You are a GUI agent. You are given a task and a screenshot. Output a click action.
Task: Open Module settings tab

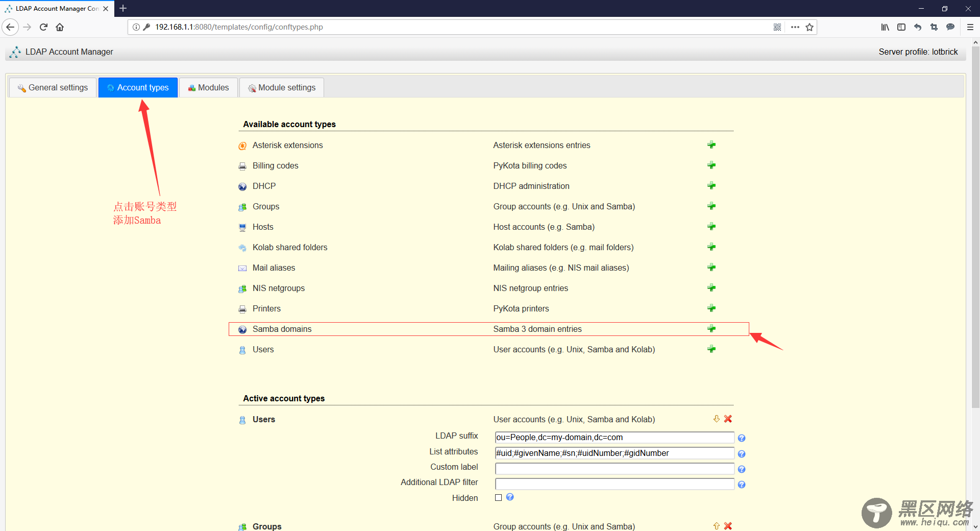[x=282, y=87]
